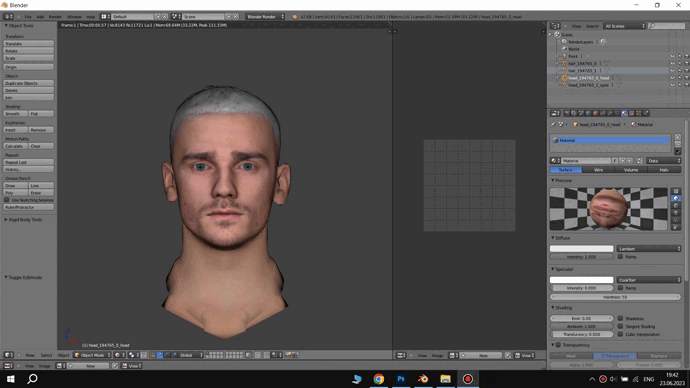Open Particles properties tab icon

639,113
